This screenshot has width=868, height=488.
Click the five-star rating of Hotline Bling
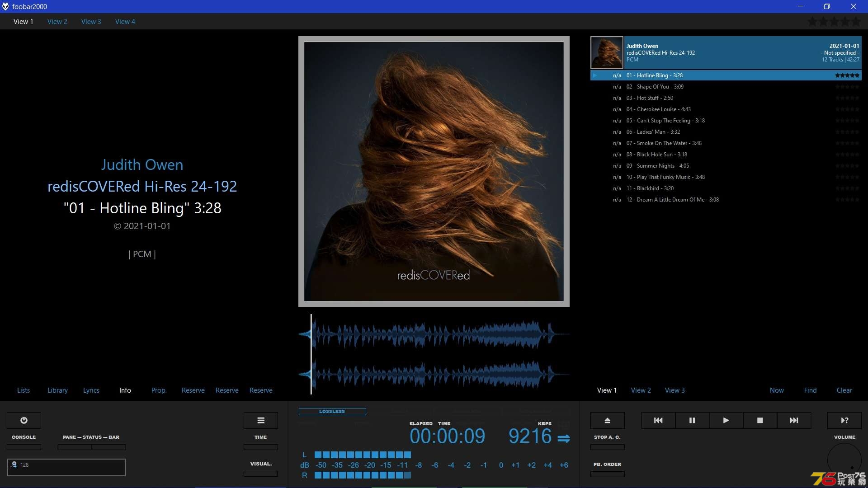point(847,75)
